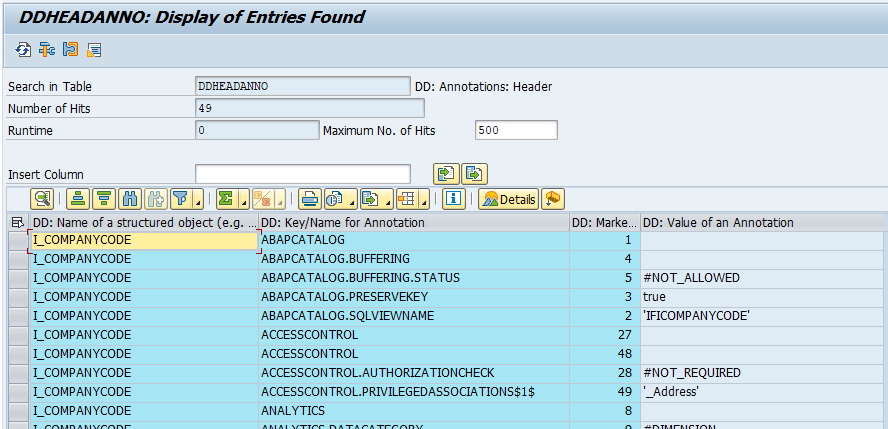
Task: Open the hammer-and-wrench settings icon
Action: (46, 50)
